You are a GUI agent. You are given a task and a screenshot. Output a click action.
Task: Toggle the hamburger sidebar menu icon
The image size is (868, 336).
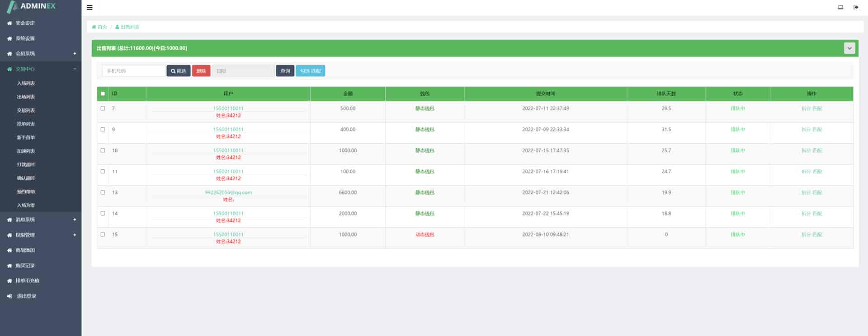90,7
